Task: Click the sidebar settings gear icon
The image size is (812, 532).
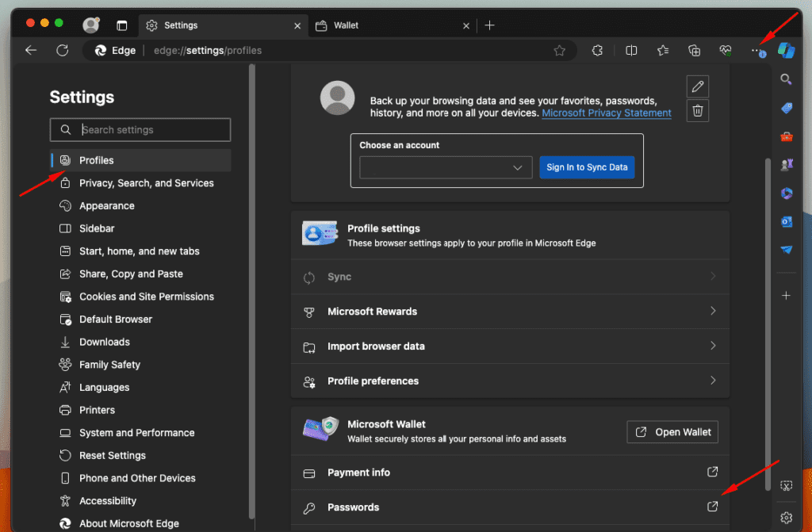Action: click(x=786, y=517)
